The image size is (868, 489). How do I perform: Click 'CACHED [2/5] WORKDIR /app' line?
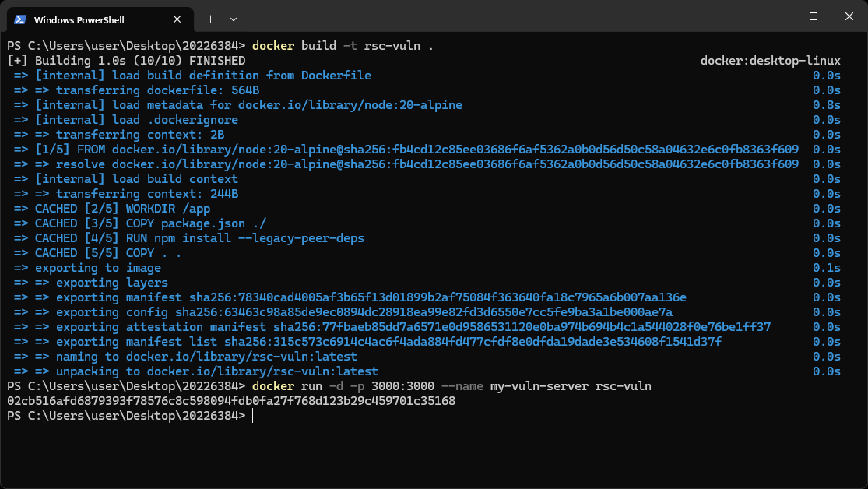click(x=112, y=209)
